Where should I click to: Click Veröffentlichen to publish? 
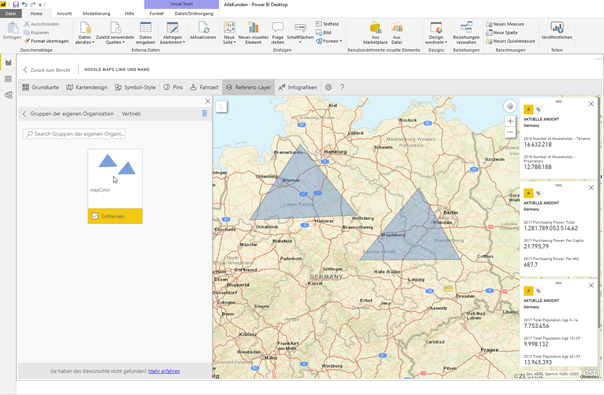[x=557, y=30]
